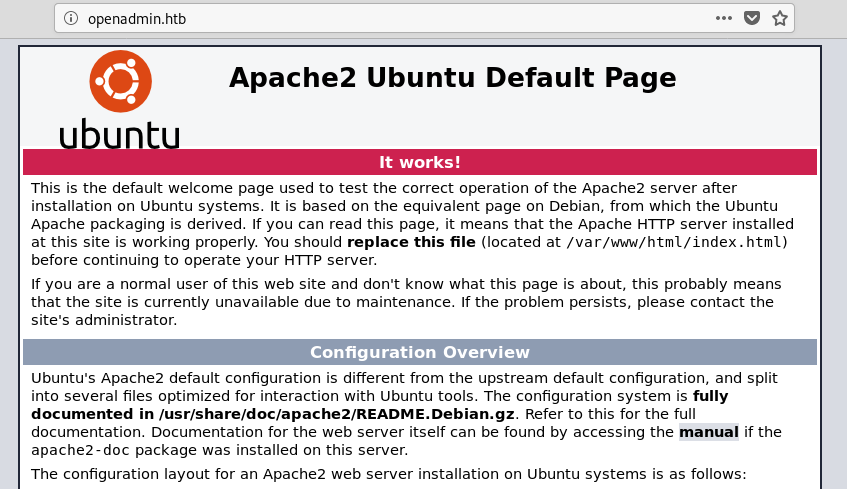The image size is (847, 489).
Task: Click the Configuration Overview section header
Action: coord(420,352)
